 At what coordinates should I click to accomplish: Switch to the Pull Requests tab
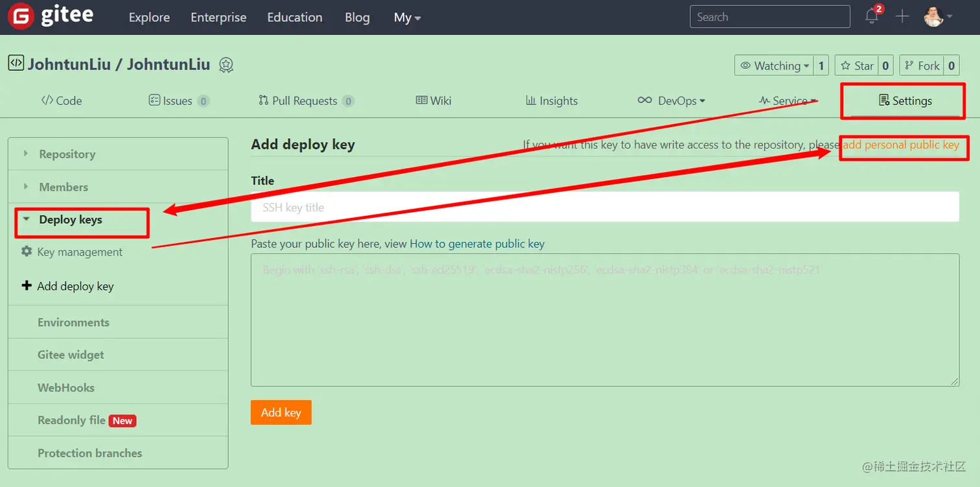306,101
